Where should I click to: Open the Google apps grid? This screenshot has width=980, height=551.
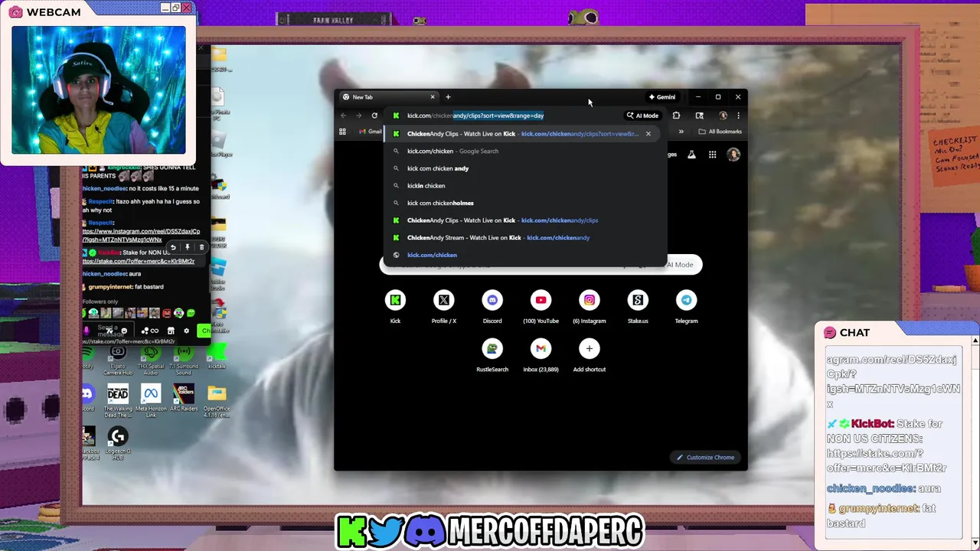pyautogui.click(x=712, y=155)
